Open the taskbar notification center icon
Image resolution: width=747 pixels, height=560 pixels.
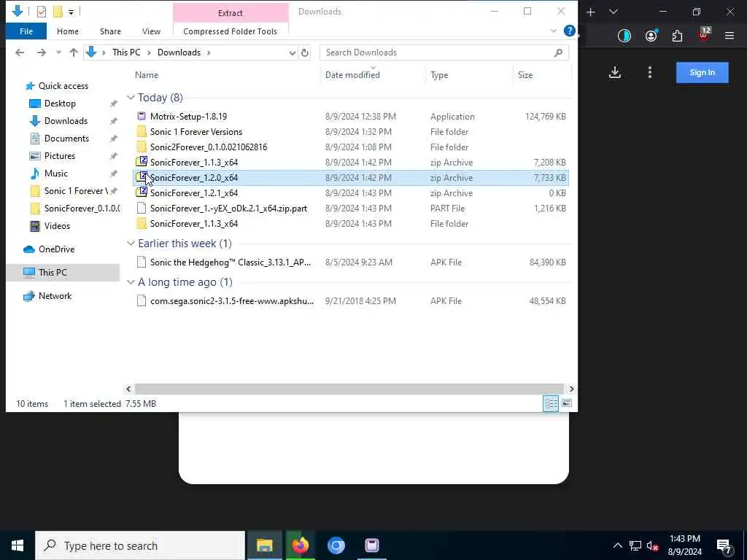point(724,545)
